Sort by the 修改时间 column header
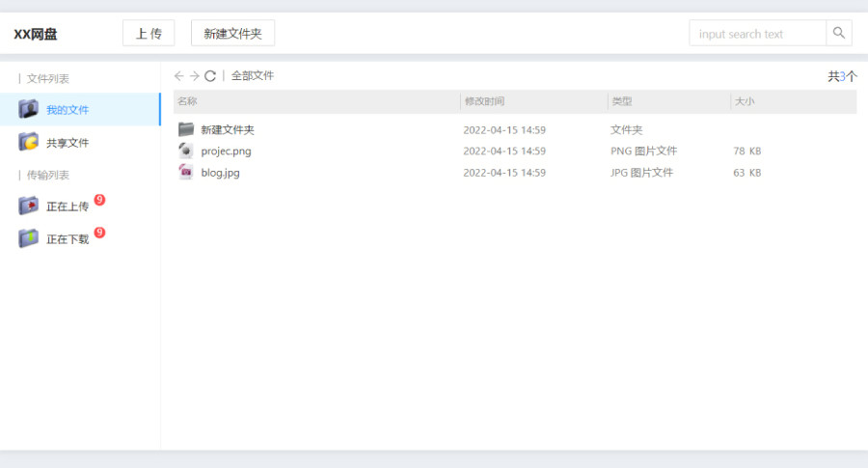 pos(484,101)
